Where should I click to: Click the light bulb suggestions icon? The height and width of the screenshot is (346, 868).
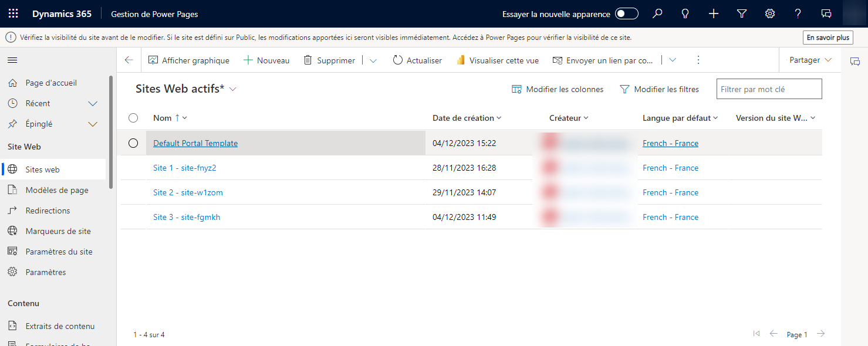[x=685, y=13]
